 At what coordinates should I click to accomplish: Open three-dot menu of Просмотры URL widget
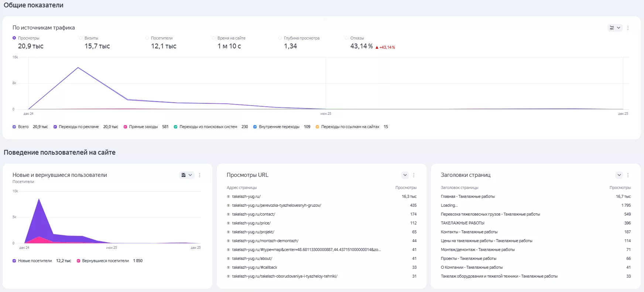tap(414, 175)
